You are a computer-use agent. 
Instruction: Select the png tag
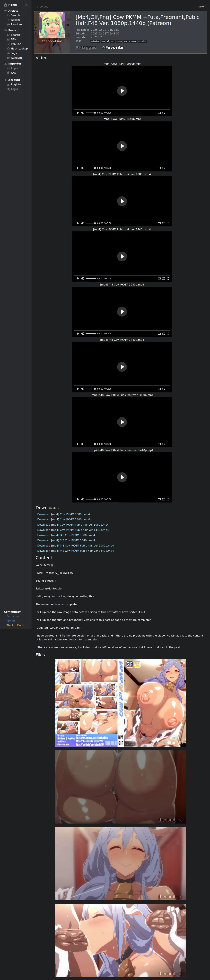pyautogui.click(x=125, y=41)
